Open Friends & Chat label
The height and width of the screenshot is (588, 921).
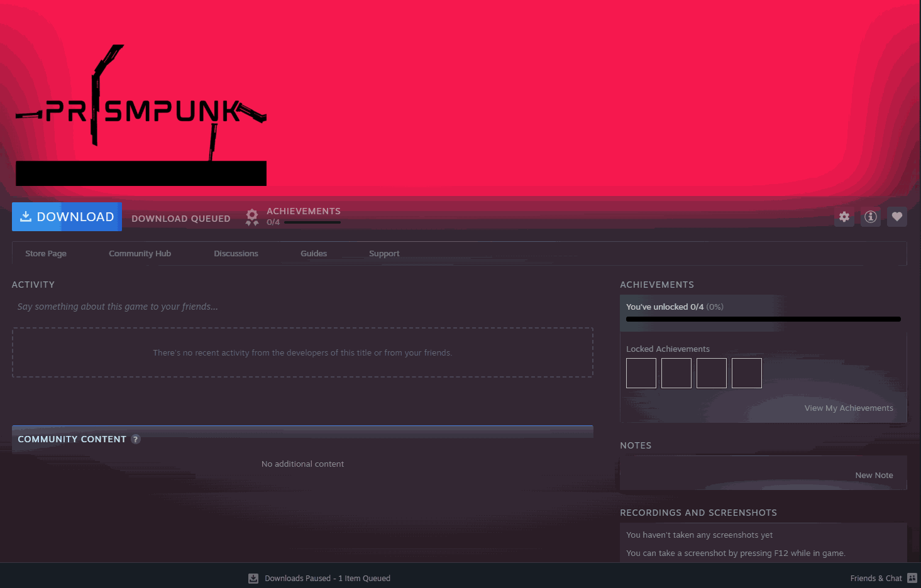pos(876,579)
